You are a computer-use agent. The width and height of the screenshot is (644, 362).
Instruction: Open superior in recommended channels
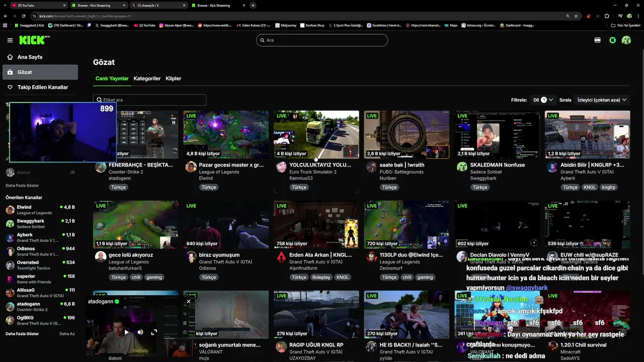point(40,279)
